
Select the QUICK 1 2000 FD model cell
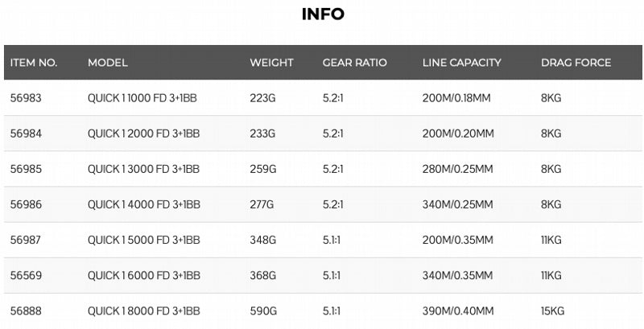coord(143,134)
